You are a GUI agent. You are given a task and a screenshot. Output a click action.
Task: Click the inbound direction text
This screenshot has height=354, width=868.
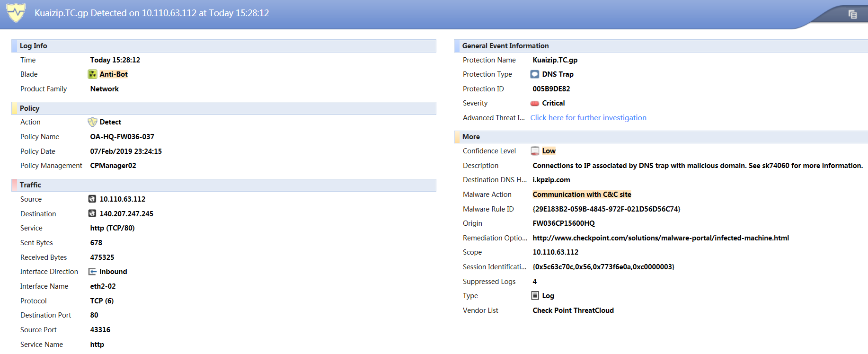coord(113,272)
